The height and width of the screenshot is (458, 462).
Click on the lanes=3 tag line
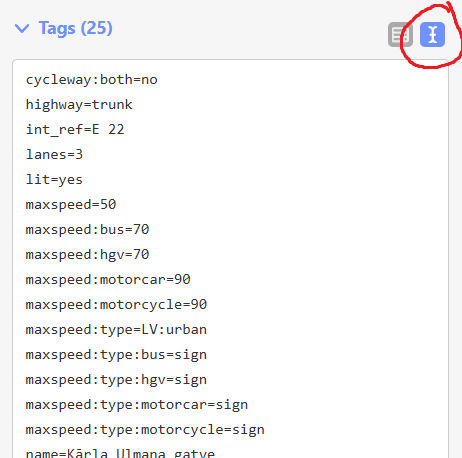[x=54, y=155]
